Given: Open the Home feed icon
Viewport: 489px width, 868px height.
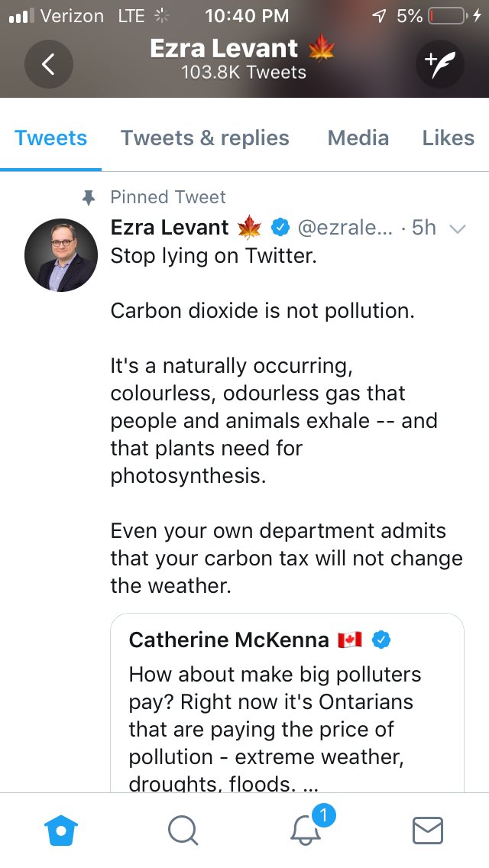Looking at the screenshot, I should click(x=62, y=830).
